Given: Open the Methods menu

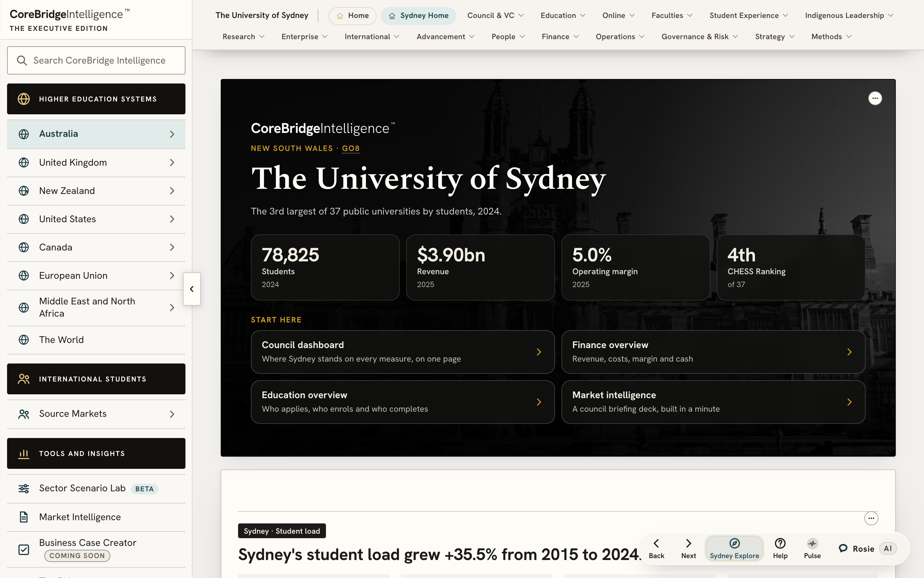Looking at the screenshot, I should click(831, 37).
